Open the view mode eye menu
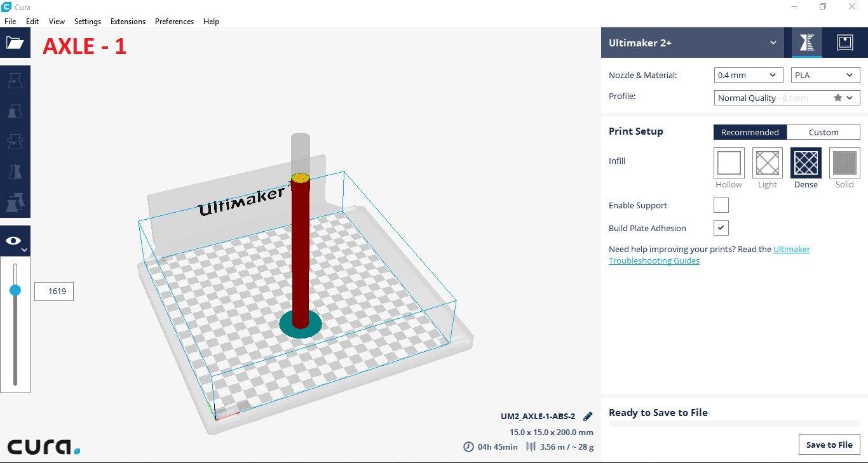 coord(15,241)
